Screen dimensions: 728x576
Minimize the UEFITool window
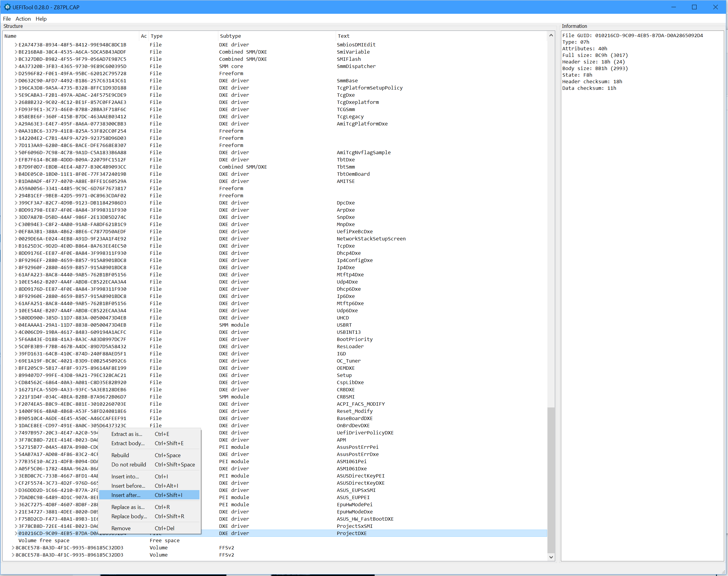674,7
